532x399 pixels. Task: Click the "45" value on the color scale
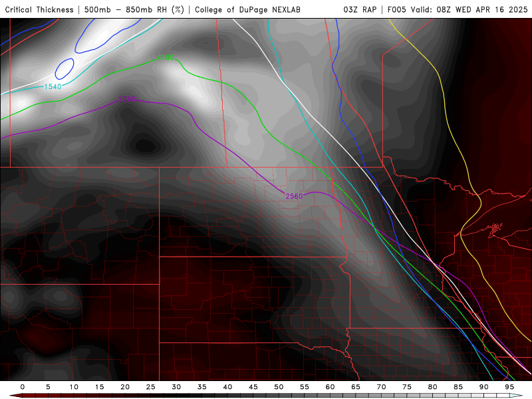pyautogui.click(x=253, y=387)
